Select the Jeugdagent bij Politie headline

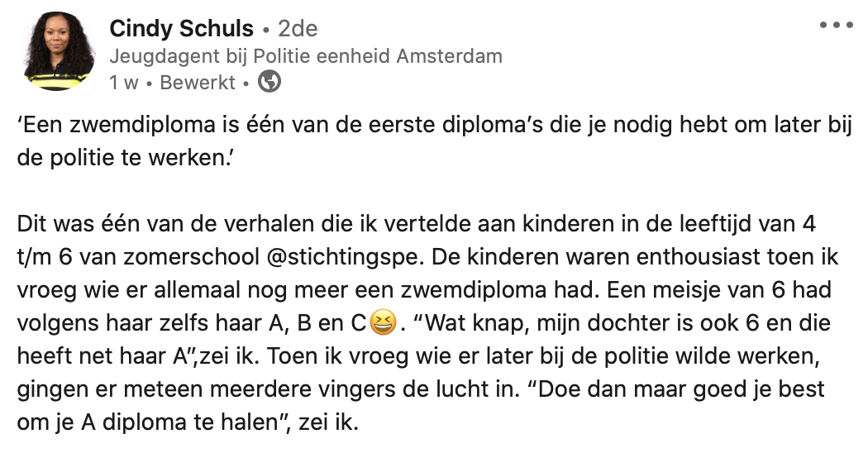(x=306, y=56)
